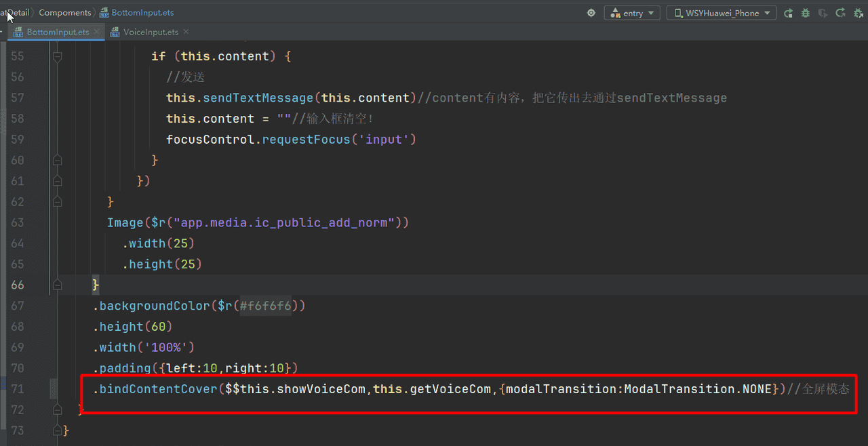868x446 pixels.
Task: Click the ETS file icon on VoiceInput.ets tab
Action: pos(115,32)
